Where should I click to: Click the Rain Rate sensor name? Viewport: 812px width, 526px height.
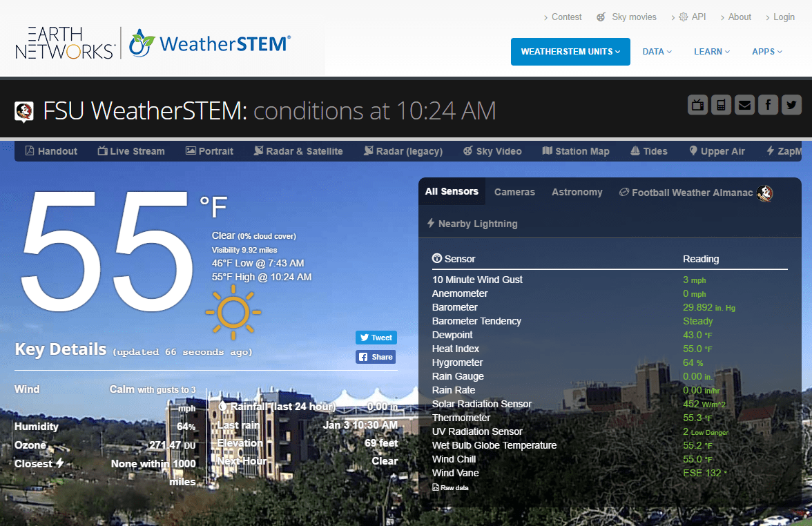coord(454,391)
